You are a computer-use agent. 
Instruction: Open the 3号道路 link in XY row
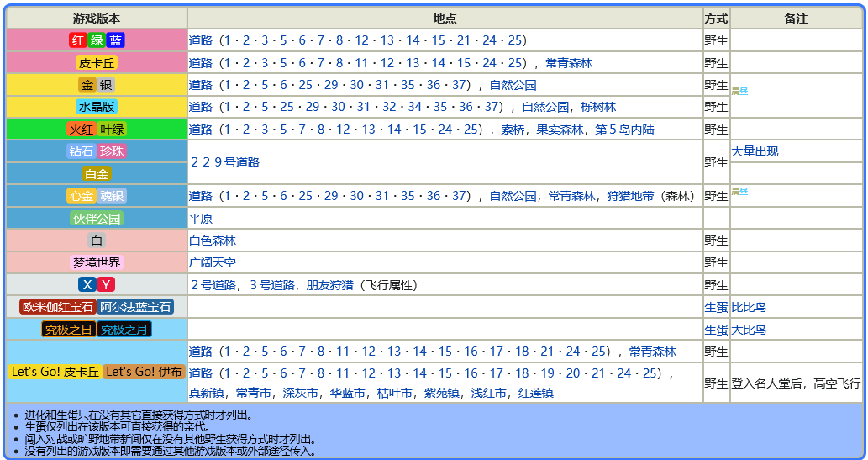[x=271, y=285]
